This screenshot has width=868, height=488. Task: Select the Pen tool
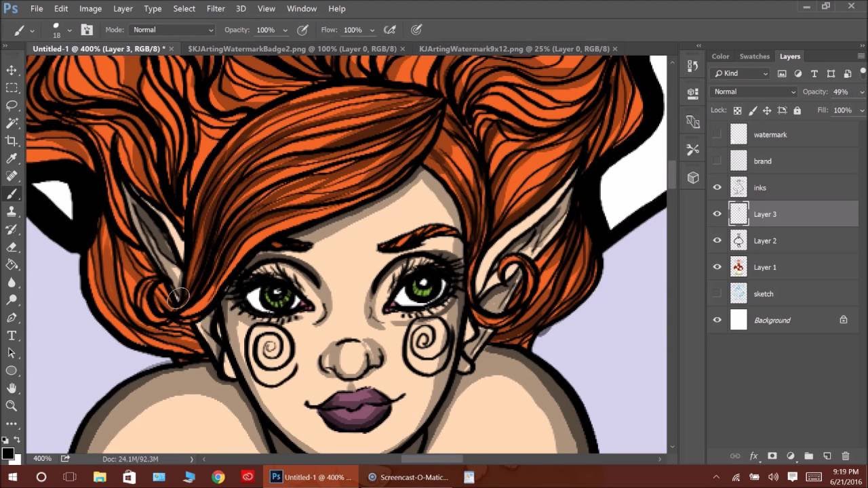12,317
